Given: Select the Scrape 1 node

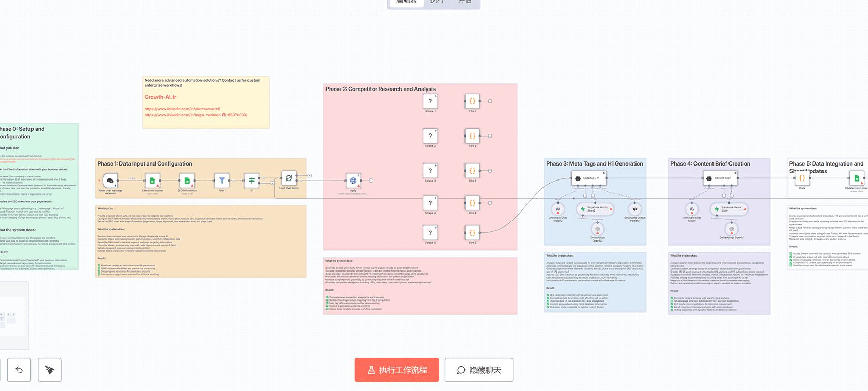Looking at the screenshot, I should (x=430, y=101).
